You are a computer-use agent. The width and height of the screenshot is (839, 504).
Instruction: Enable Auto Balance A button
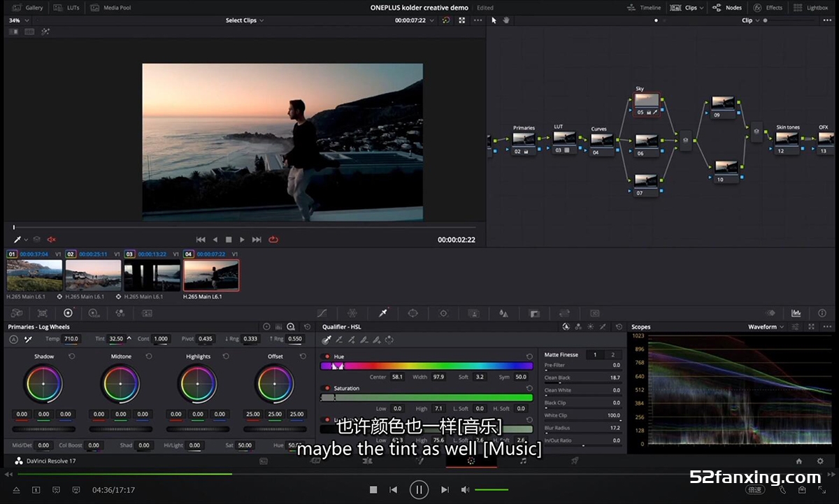tap(13, 339)
